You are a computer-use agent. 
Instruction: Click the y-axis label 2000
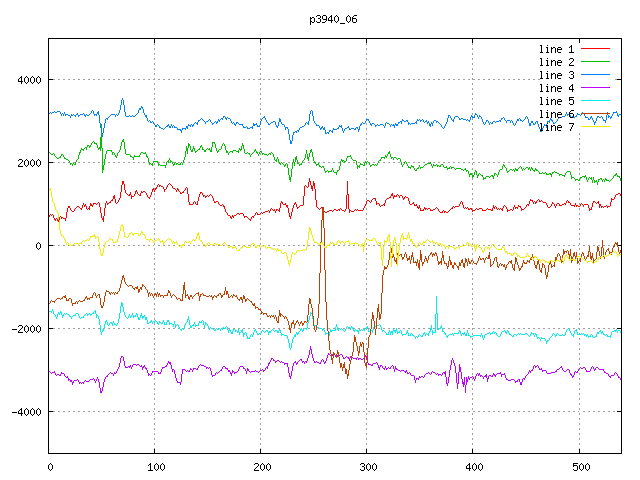pos(29,163)
